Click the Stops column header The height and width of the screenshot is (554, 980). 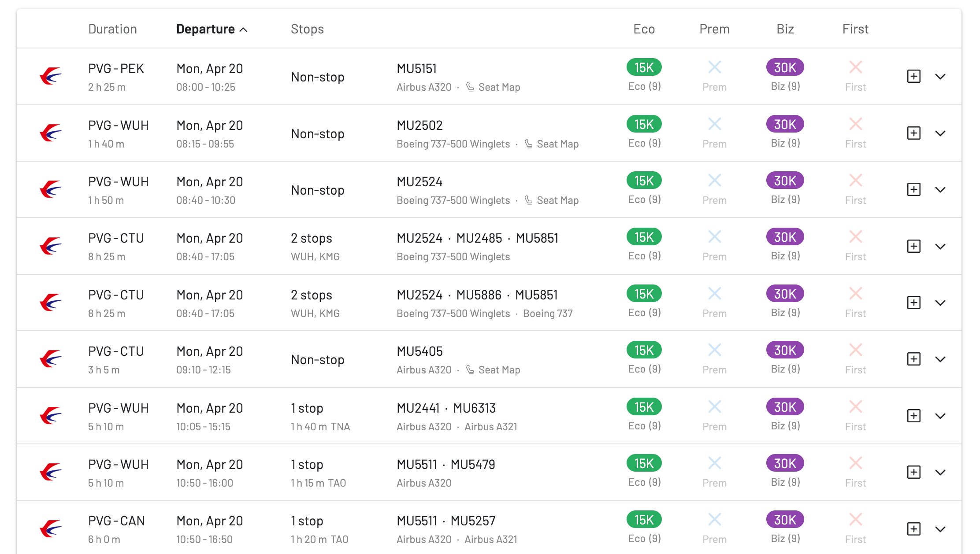pos(307,29)
